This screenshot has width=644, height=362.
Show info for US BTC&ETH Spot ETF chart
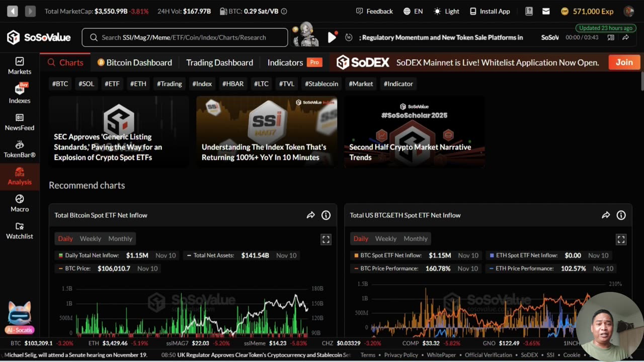click(621, 215)
